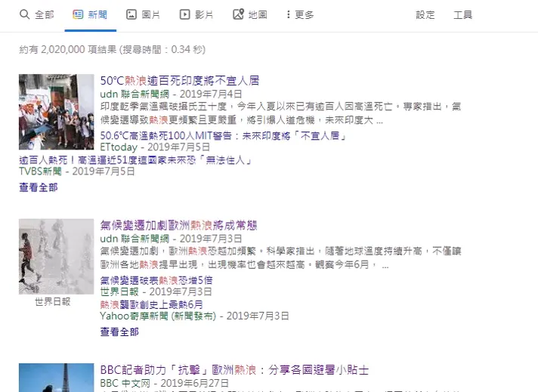Click the snippet starting 印度乾季氣溫飆破攝氏五十度
Image resolution: width=538 pixels, height=392 pixels.
click(280, 113)
